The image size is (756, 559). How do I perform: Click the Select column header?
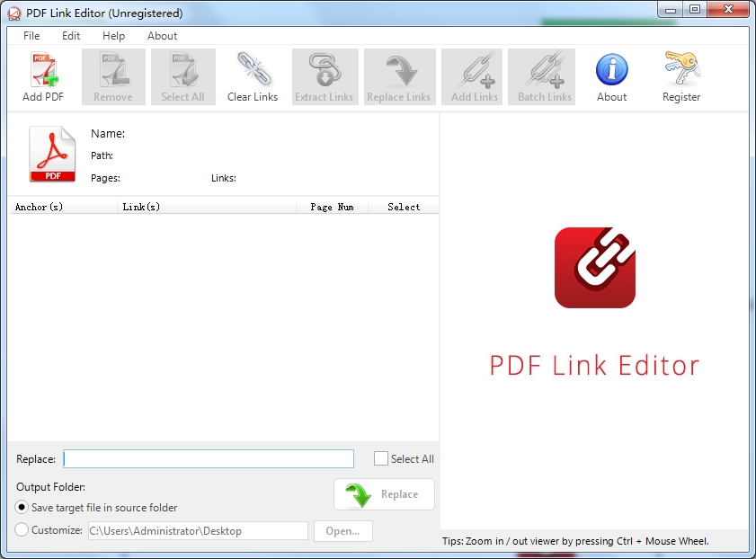(x=404, y=207)
